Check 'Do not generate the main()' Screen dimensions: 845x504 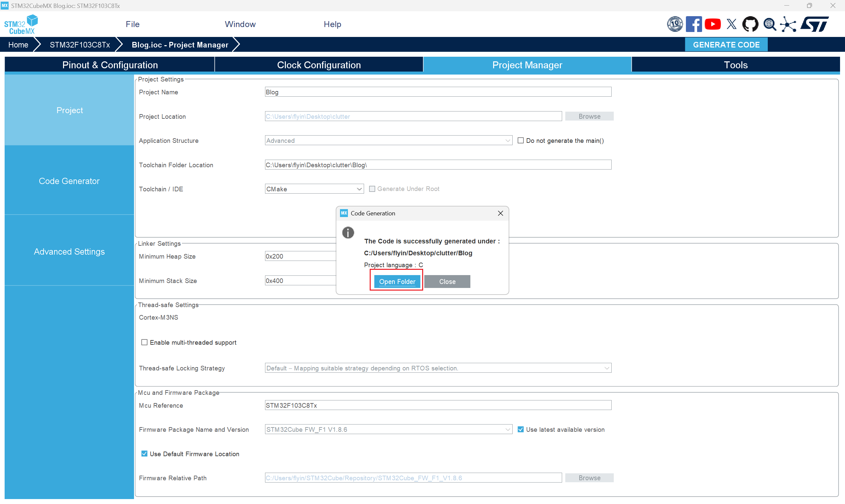520,141
